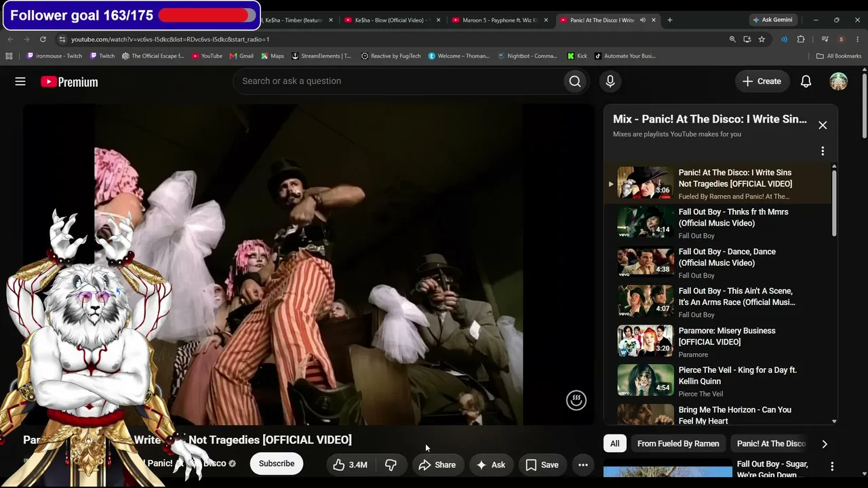The image size is (868, 488).
Task: Open the Google apps grid in bookmarks bar
Action: (x=9, y=56)
